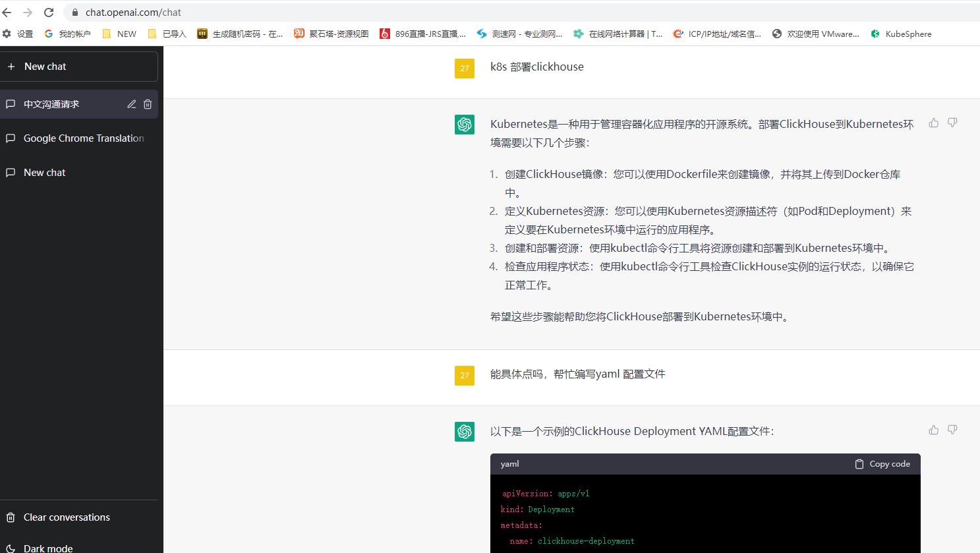Thumbs up the first ChatGPT response
The width and height of the screenshot is (980, 553).
click(933, 123)
